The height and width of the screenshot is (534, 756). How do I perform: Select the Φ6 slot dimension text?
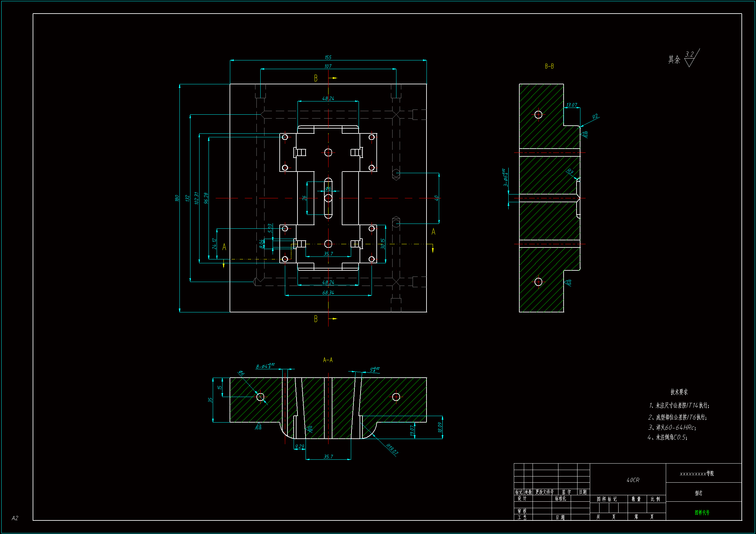pyautogui.click(x=328, y=189)
